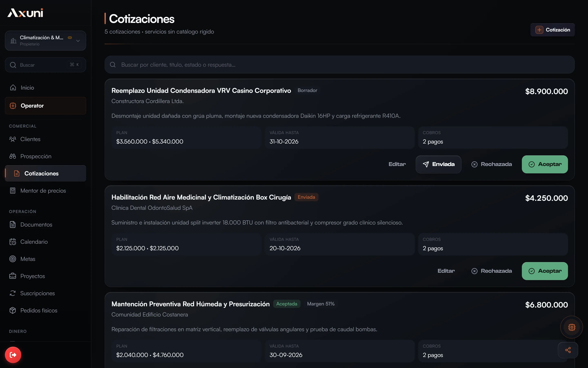The image size is (588, 368).
Task: Open Mentor de precios calculator item
Action: coord(46,191)
